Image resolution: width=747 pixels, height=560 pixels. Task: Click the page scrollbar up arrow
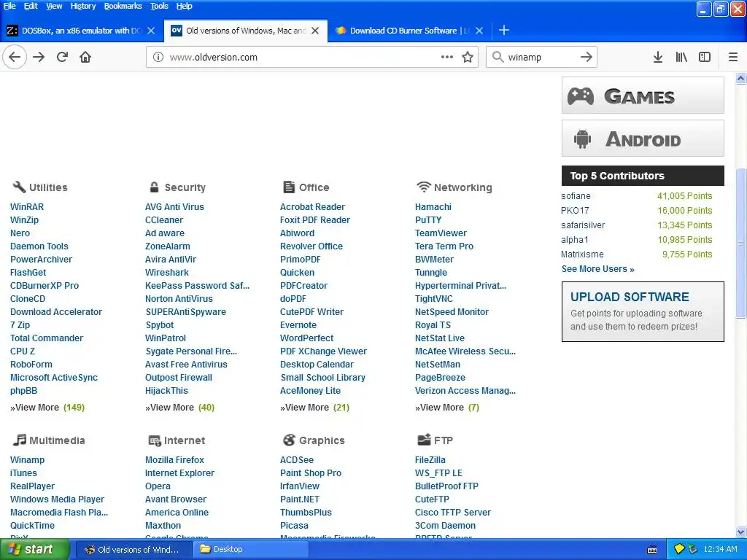[x=741, y=78]
